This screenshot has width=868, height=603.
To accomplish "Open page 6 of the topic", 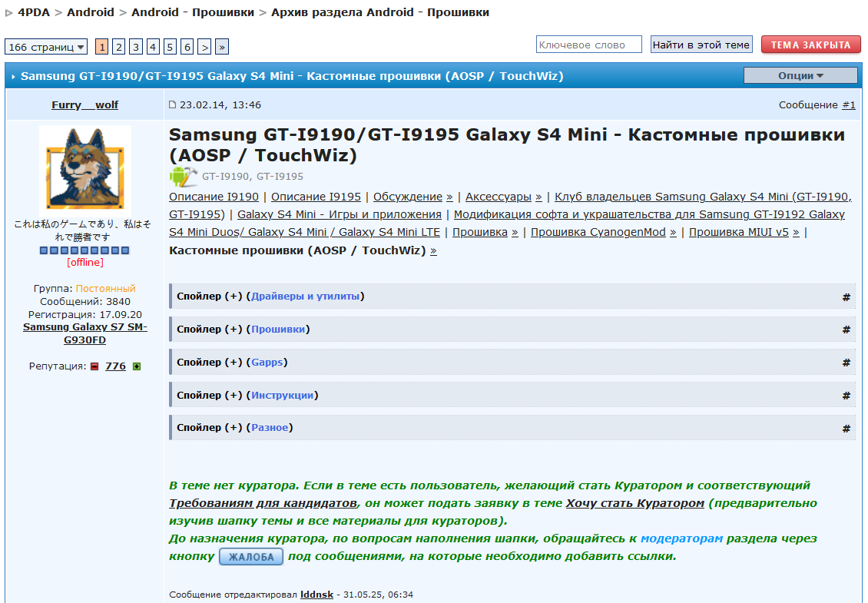I will (187, 47).
